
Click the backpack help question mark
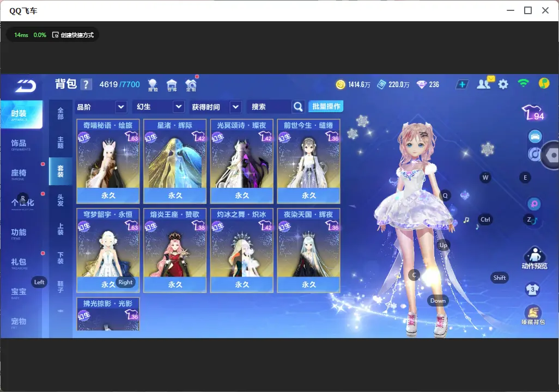pyautogui.click(x=86, y=84)
